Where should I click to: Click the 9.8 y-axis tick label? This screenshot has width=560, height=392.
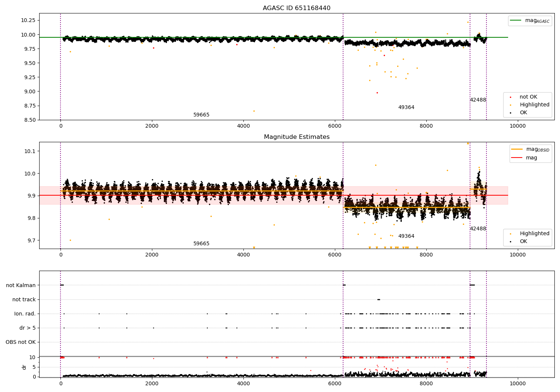[31, 218]
